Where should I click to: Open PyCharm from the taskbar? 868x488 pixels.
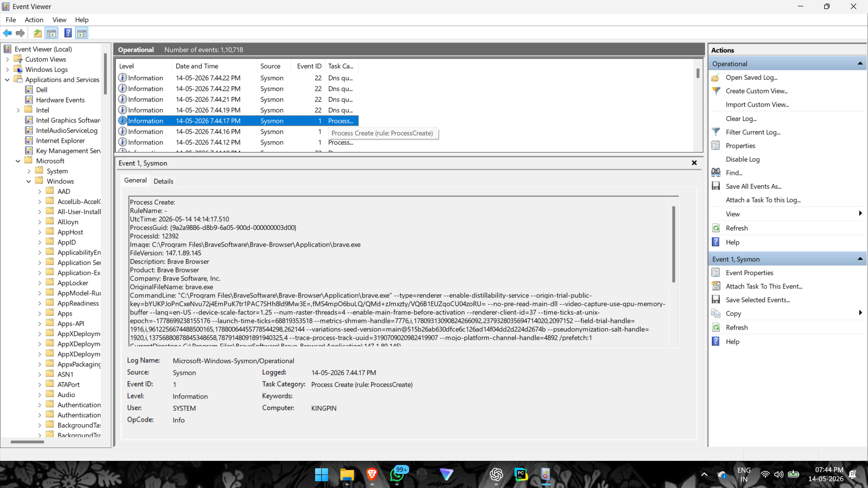521,474
